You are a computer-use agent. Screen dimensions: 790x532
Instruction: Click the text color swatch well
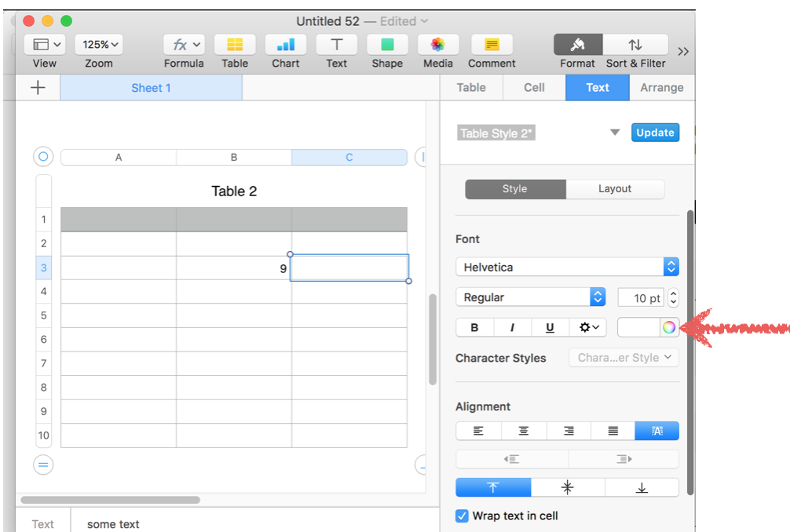pos(638,327)
